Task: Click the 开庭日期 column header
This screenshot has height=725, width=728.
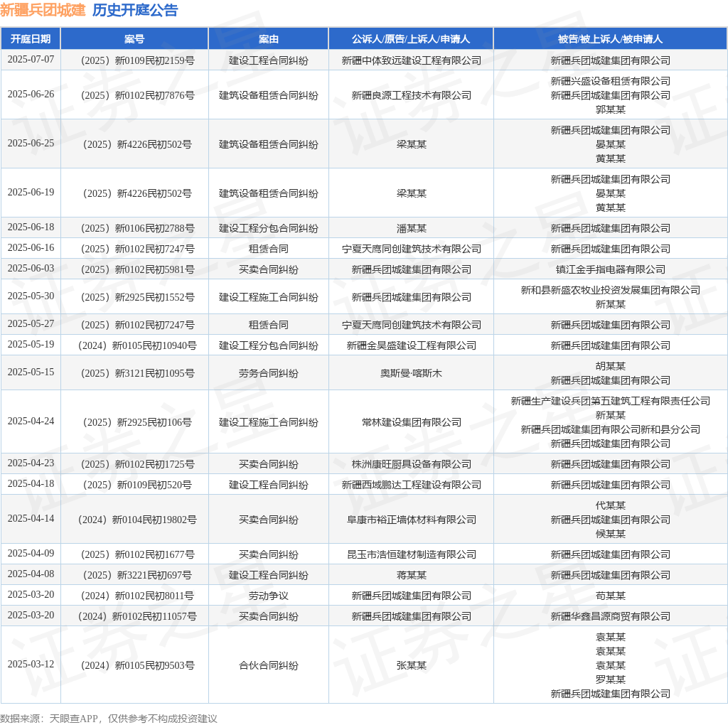Action: coord(31,39)
